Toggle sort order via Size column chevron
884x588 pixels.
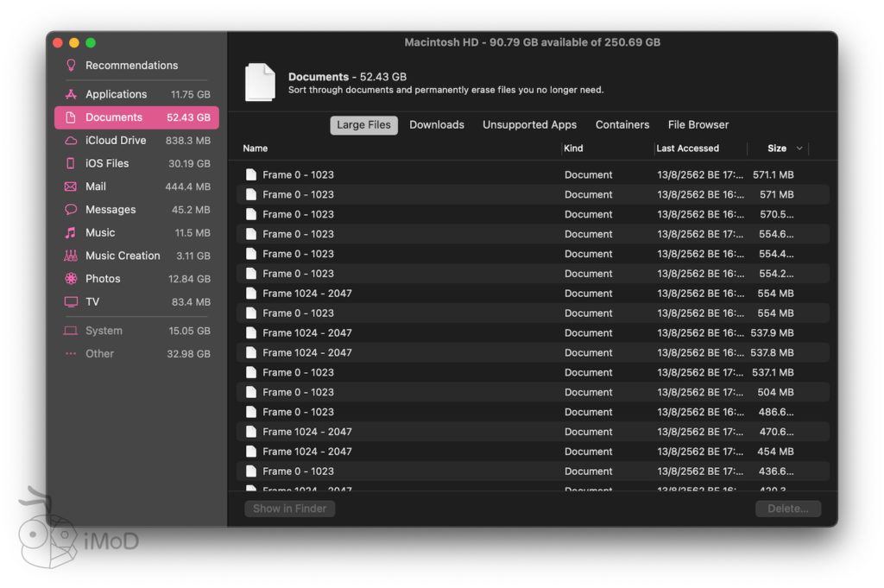799,149
